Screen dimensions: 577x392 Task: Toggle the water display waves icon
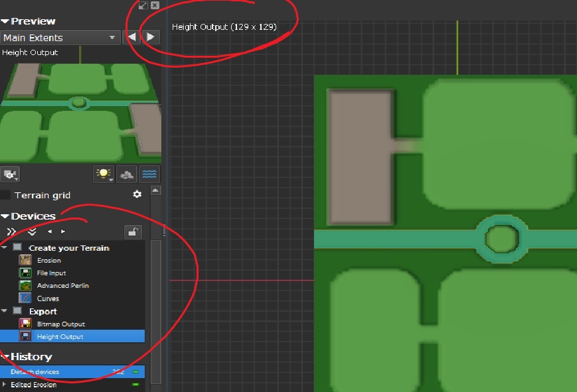click(149, 174)
